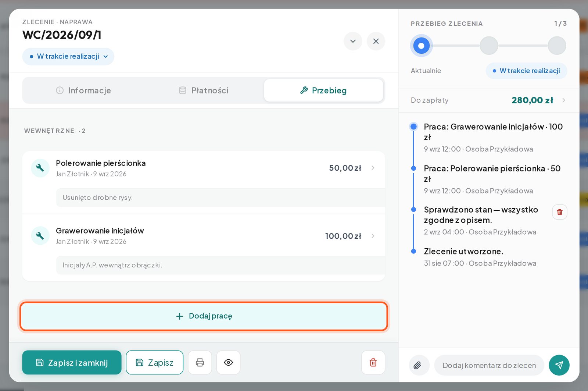Viewport: 588px width, 391px height.
Task: Click the '50,00 zł' price
Action: click(345, 168)
